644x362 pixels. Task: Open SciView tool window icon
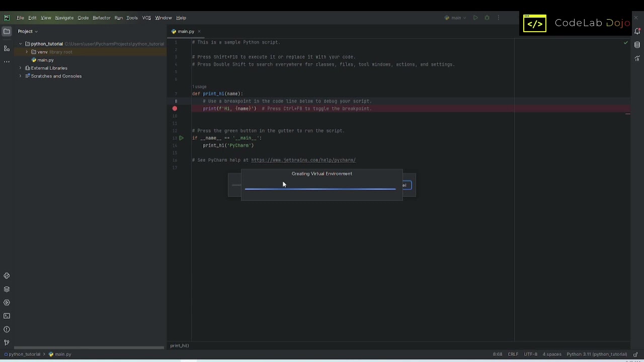[637, 58]
